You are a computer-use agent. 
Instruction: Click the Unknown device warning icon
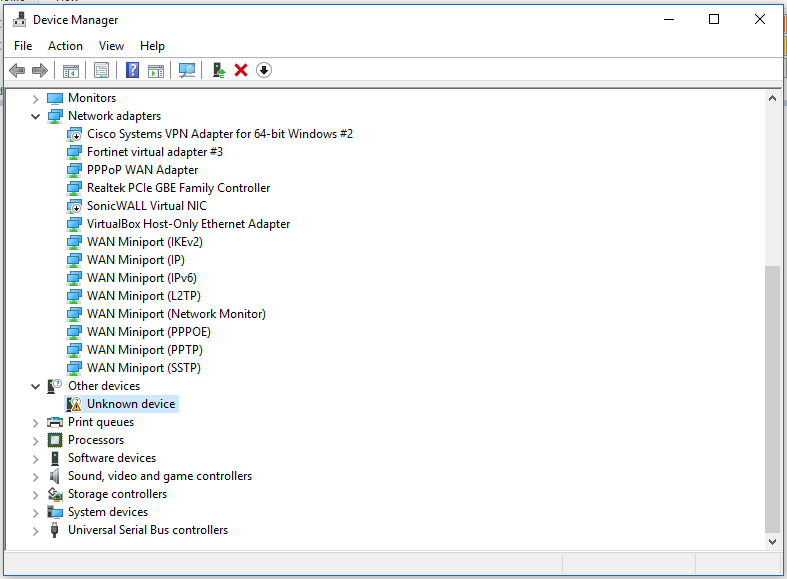pos(74,404)
